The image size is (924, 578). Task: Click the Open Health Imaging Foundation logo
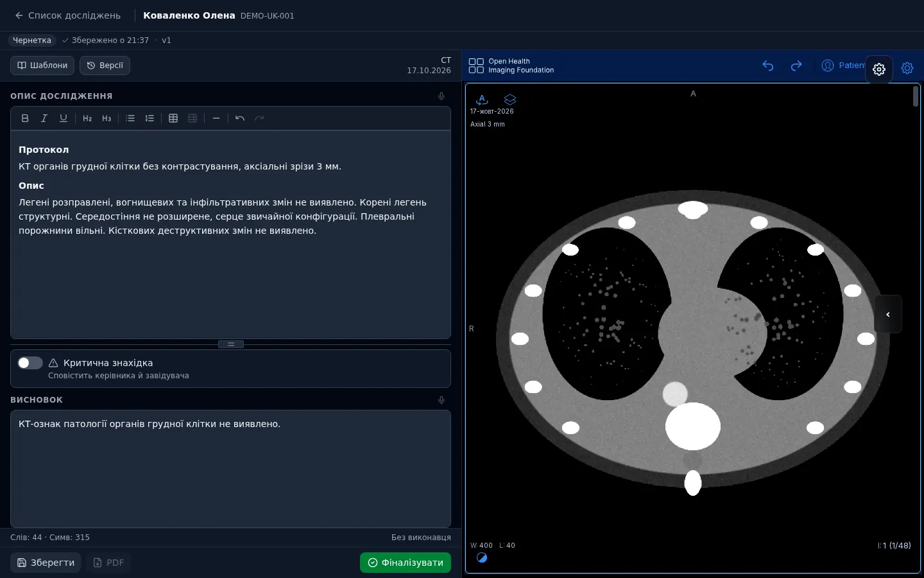(511, 66)
